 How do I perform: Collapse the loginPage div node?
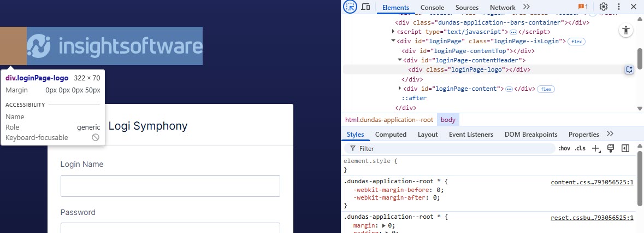tap(393, 40)
